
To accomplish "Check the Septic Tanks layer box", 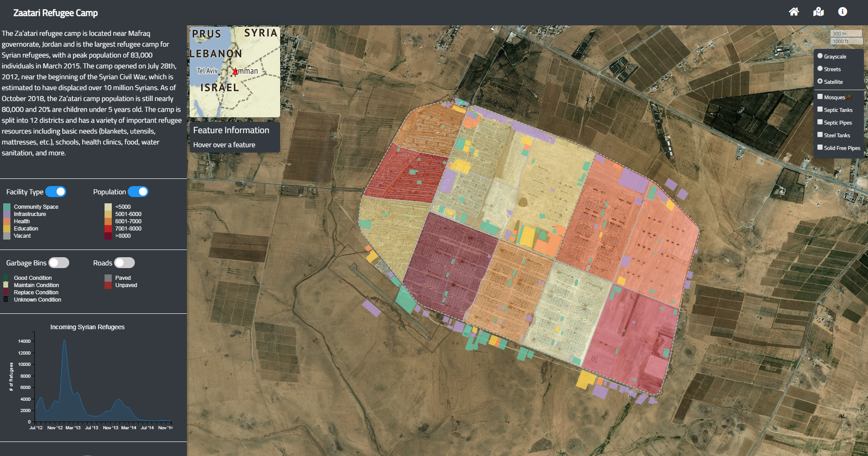I will (820, 110).
